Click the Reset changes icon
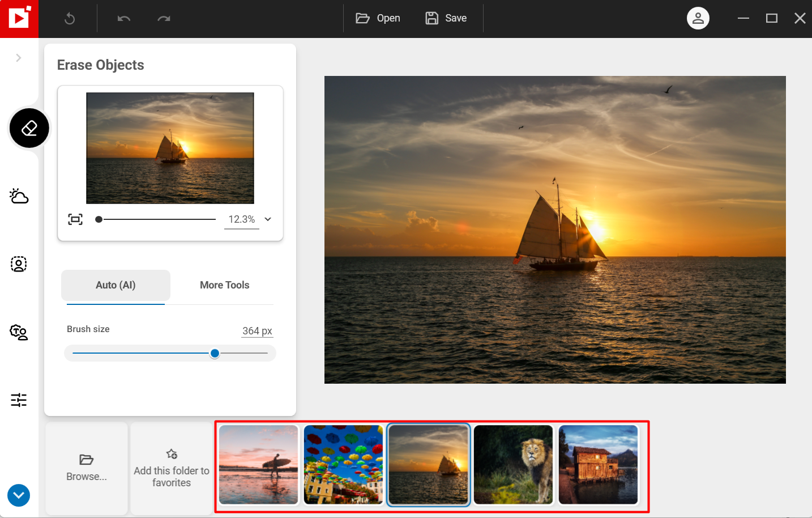 pyautogui.click(x=69, y=18)
